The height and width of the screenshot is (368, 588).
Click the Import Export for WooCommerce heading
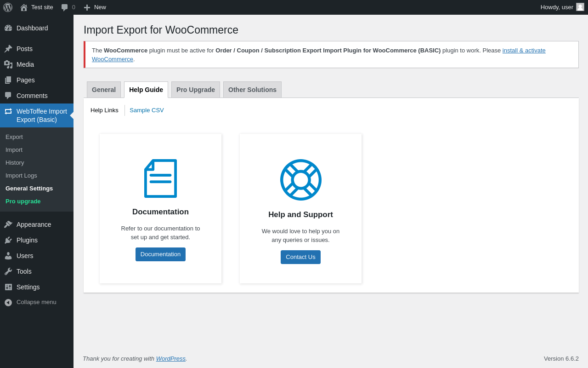161,30
